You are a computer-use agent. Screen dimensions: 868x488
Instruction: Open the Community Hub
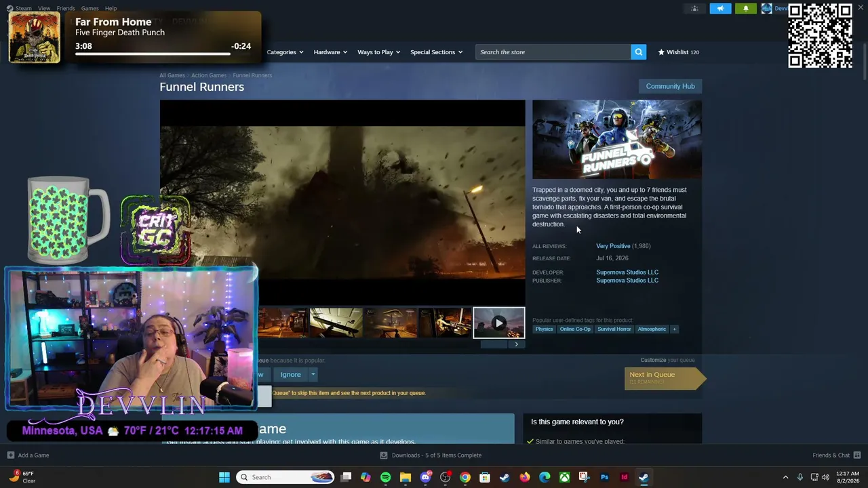tap(670, 86)
